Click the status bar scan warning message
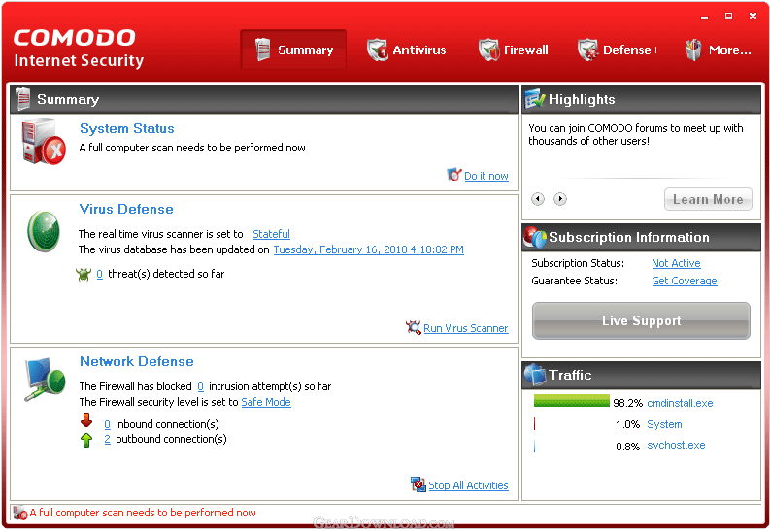770x532 pixels. click(143, 513)
